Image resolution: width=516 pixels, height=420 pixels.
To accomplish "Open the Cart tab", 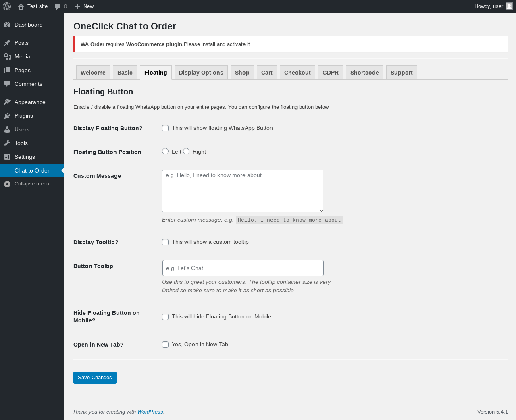I will (267, 73).
